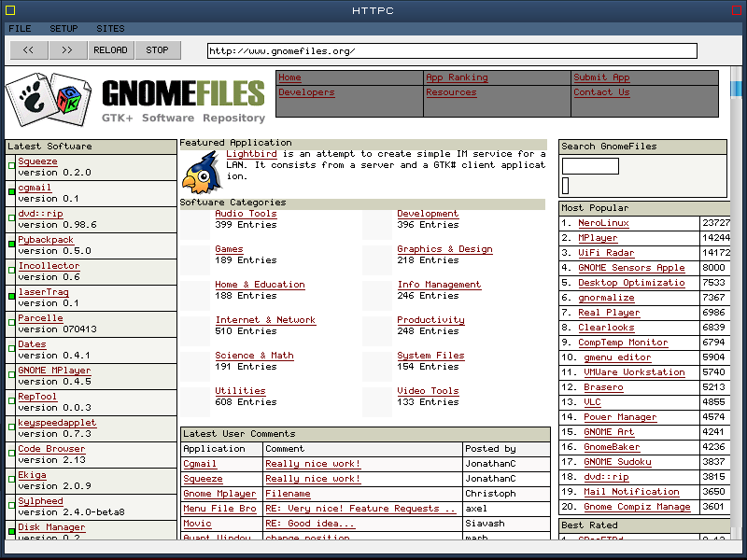Open the Lightbird featured application link
Viewport: 747px width, 560px height.
pos(251,154)
